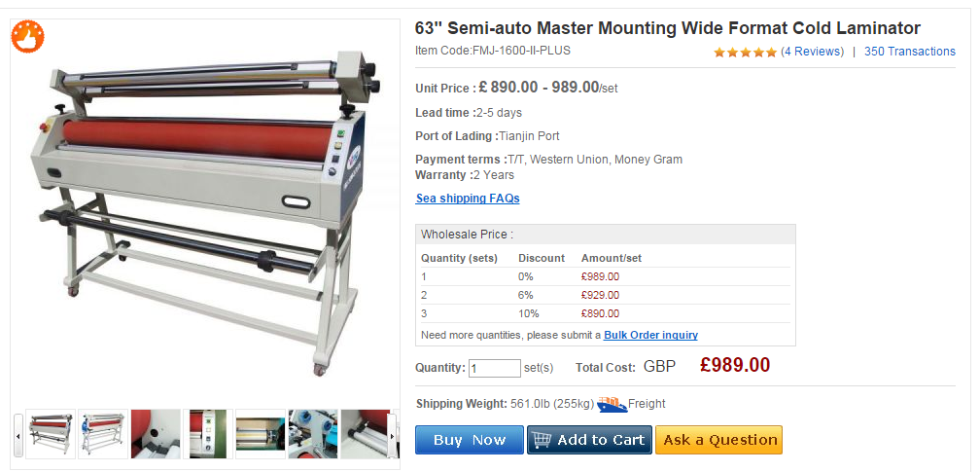The height and width of the screenshot is (472, 980).
Task: Select fifth thumbnail showing roller shaft
Action: 261,434
